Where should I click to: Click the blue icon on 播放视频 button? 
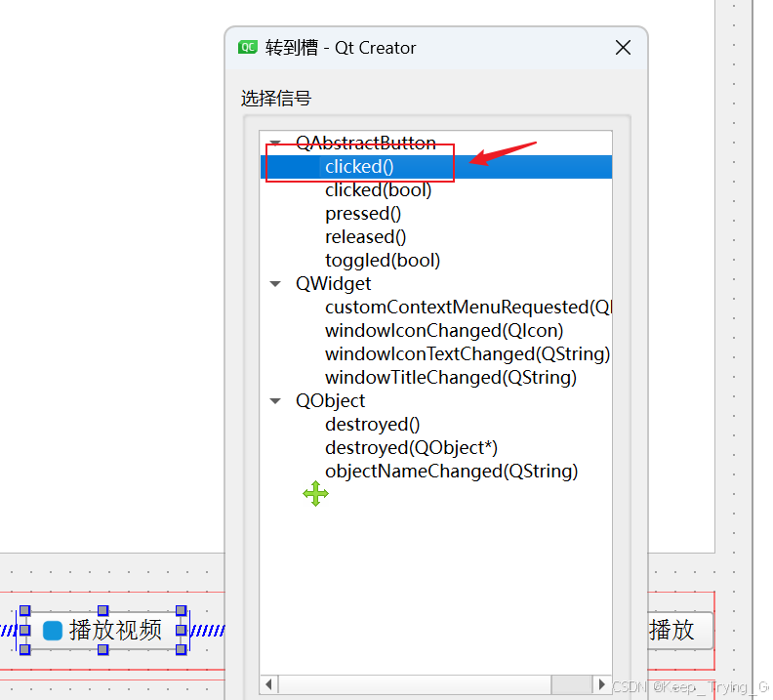[x=53, y=631]
